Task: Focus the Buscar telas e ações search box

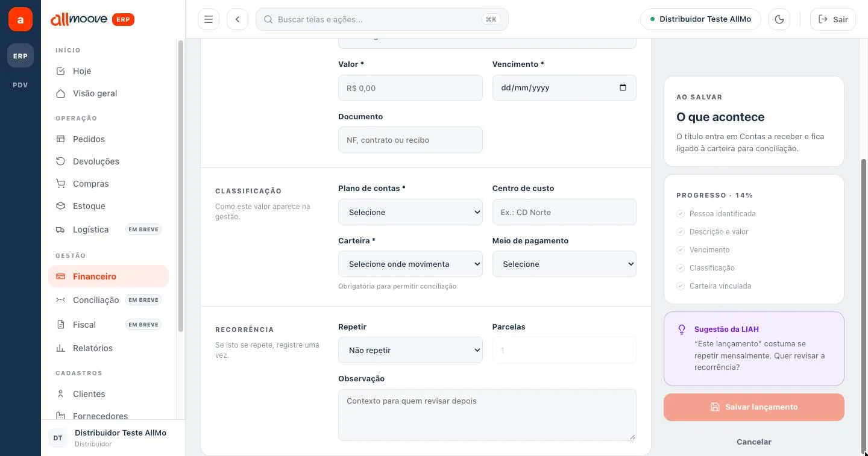Action: (382, 19)
